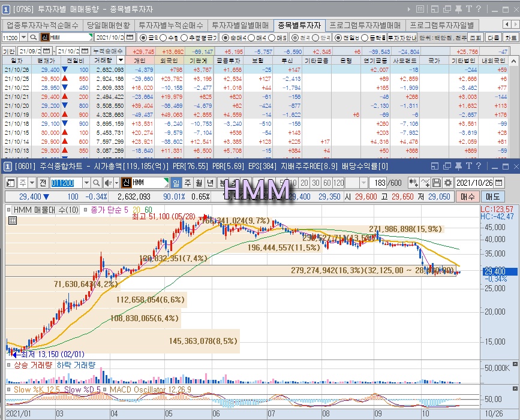Switch to 업종투자자누적순매수 tab
This screenshot has height=420, width=520.
42,25
